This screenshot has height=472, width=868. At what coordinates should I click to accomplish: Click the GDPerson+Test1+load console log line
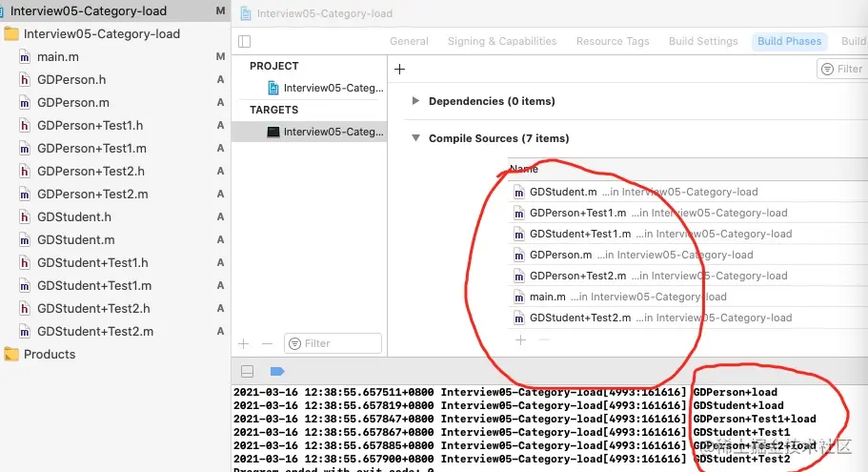coord(524,419)
